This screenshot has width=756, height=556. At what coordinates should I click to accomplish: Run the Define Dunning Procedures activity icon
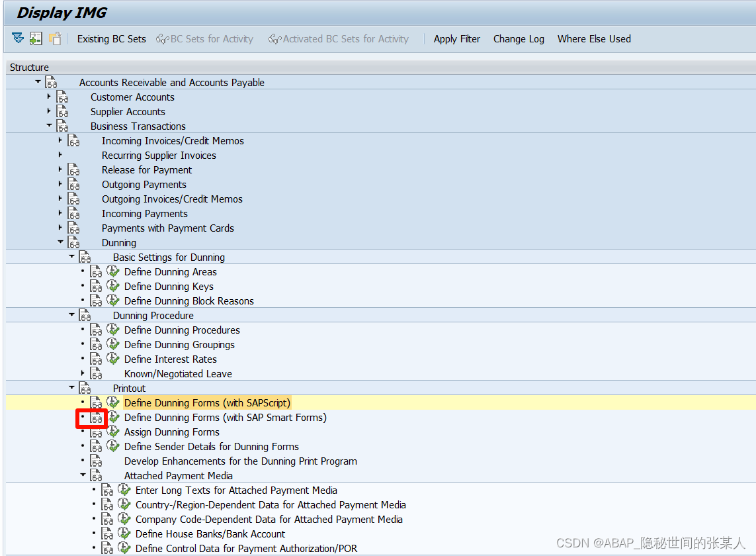pyautogui.click(x=113, y=330)
